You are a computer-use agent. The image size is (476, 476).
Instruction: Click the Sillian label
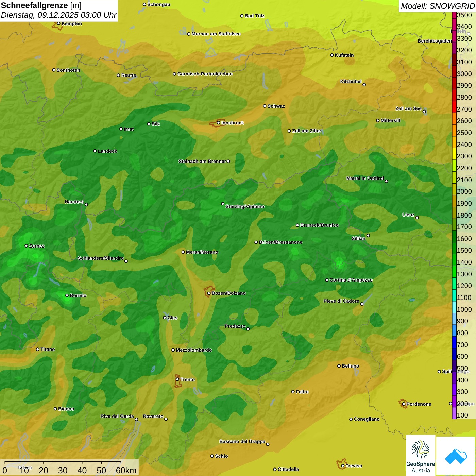358,238
